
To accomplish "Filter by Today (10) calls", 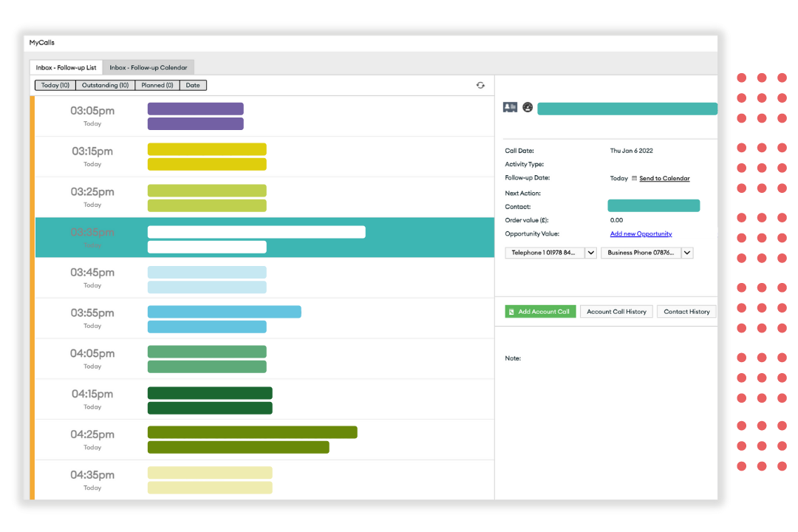I will [55, 86].
